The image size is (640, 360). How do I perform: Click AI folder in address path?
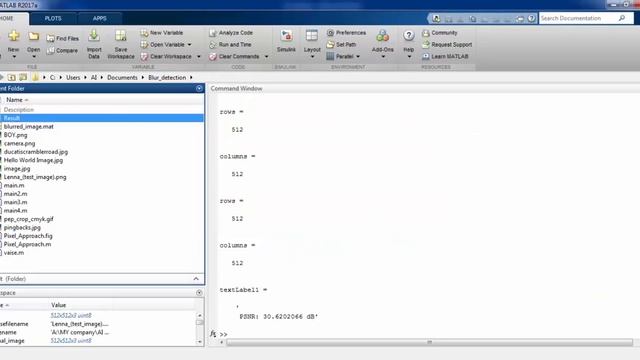point(93,78)
